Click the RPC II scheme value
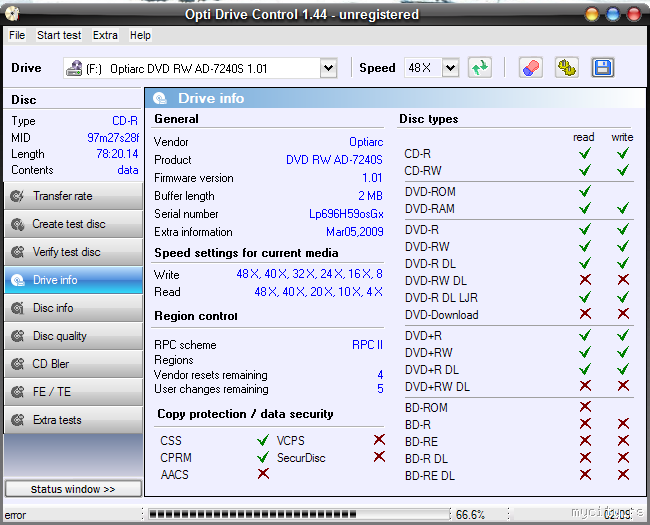The image size is (650, 525). (367, 345)
